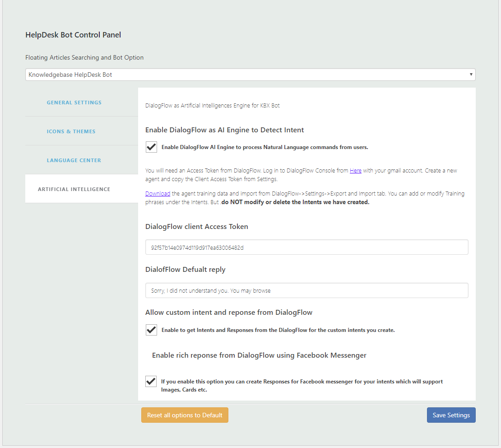Click the 'DialogFlow client Access Token' label
The image size is (501, 448).
[x=196, y=226]
